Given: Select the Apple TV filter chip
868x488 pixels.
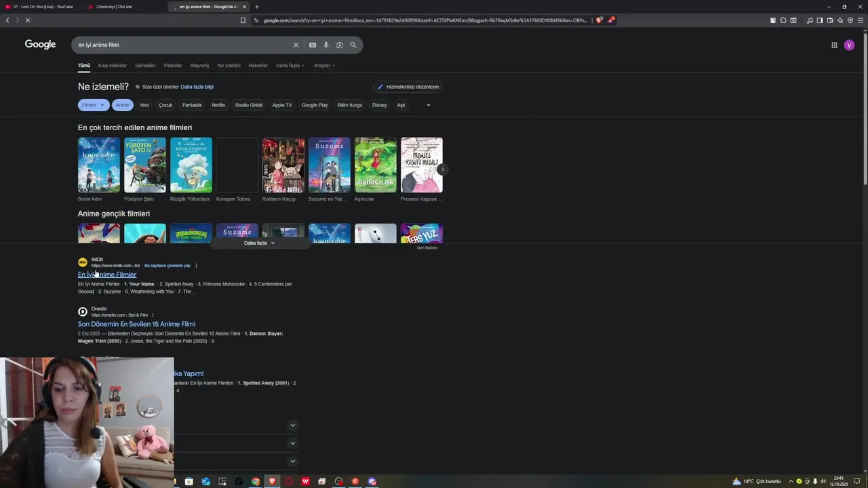Looking at the screenshot, I should click(282, 105).
